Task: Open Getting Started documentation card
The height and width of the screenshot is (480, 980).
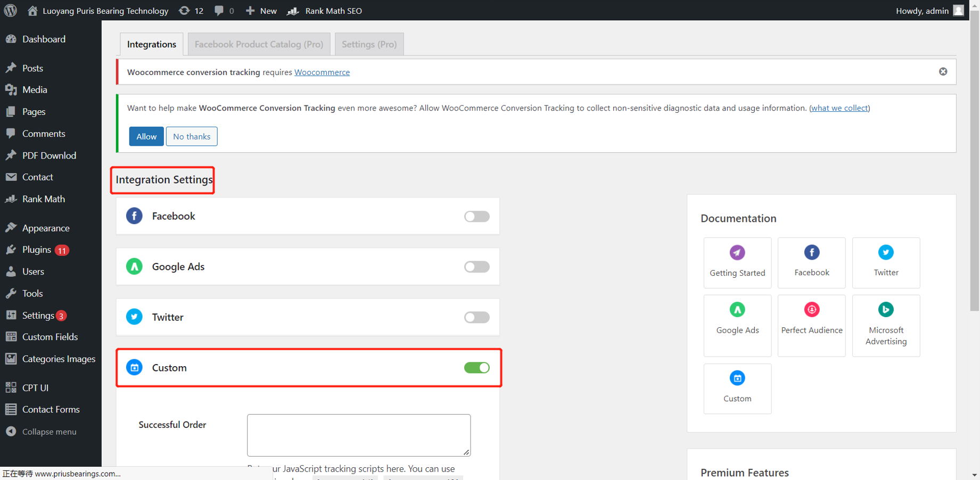Action: click(x=737, y=263)
